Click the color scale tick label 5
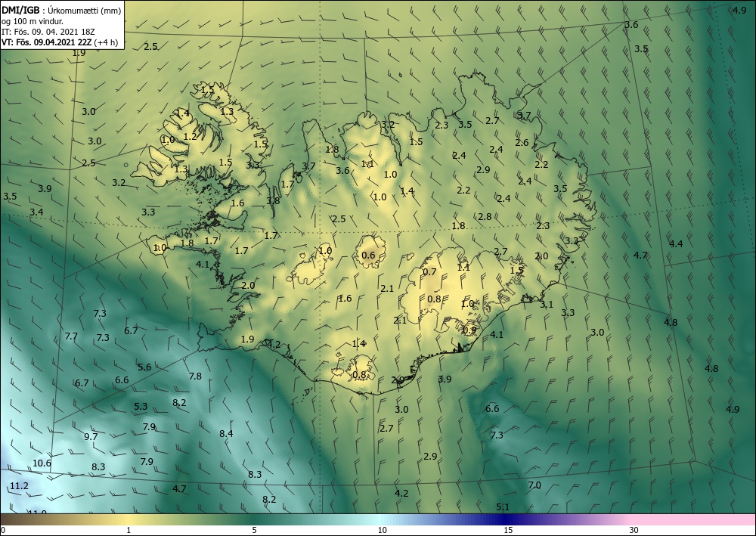The height and width of the screenshot is (536, 756). tap(254, 530)
